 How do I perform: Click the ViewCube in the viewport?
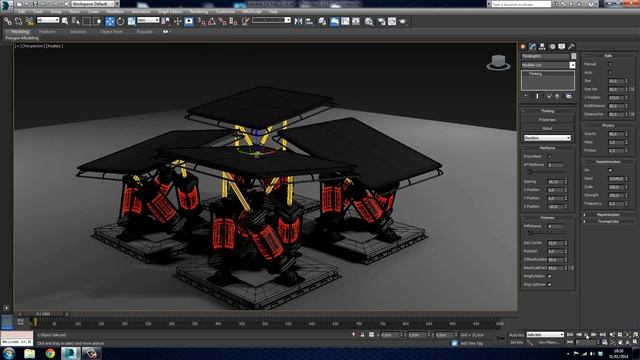[x=498, y=62]
